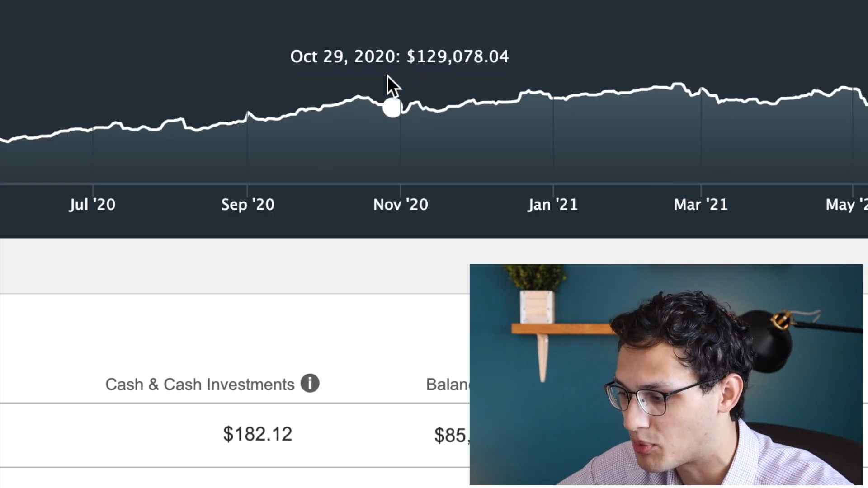This screenshot has height=488, width=868.
Task: Click the Cash & Cash Investments column header
Action: (x=200, y=384)
